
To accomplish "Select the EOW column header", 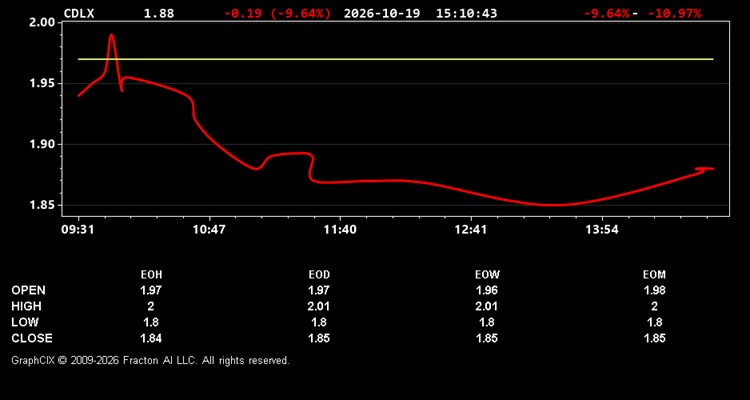I will [x=487, y=275].
